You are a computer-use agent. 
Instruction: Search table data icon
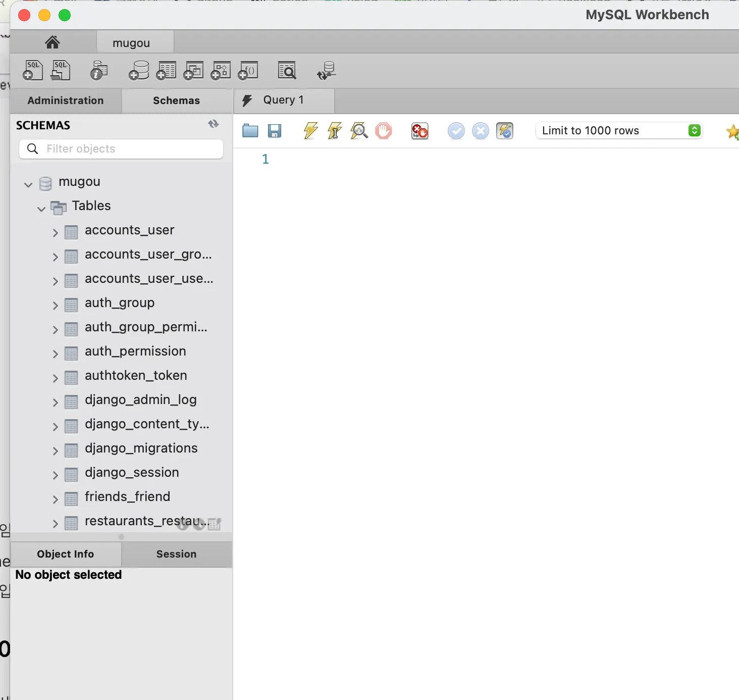click(x=287, y=71)
